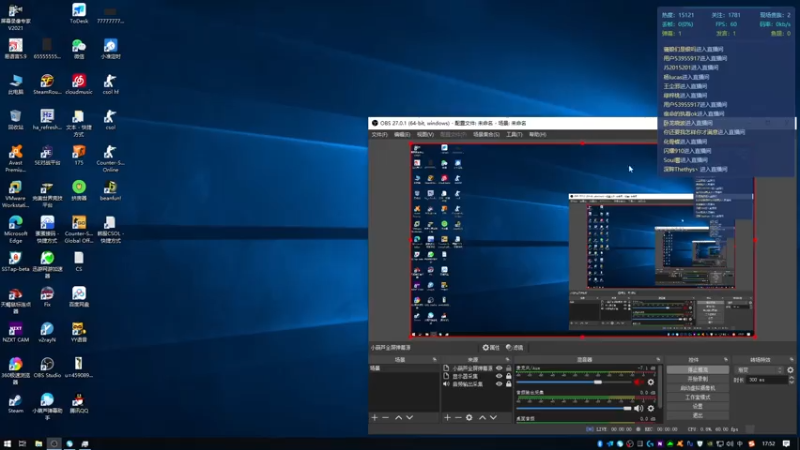This screenshot has height=450, width=800.
Task: Open source Properties button above panels
Action: tap(491, 347)
